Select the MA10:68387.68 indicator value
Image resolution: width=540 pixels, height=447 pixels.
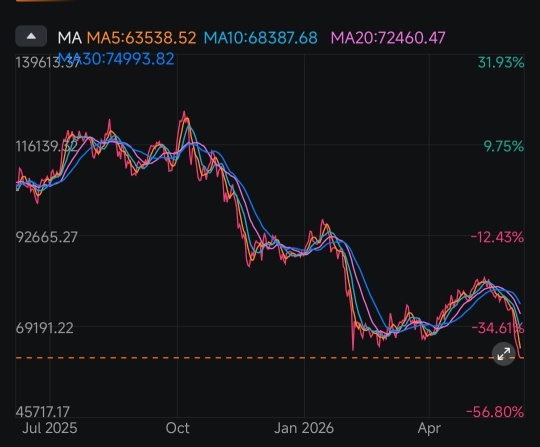tap(261, 38)
